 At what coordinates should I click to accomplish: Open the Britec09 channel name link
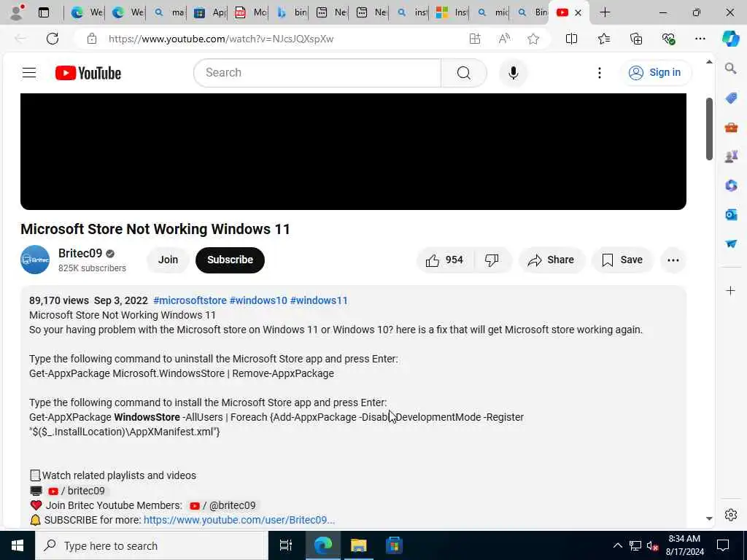tap(80, 253)
